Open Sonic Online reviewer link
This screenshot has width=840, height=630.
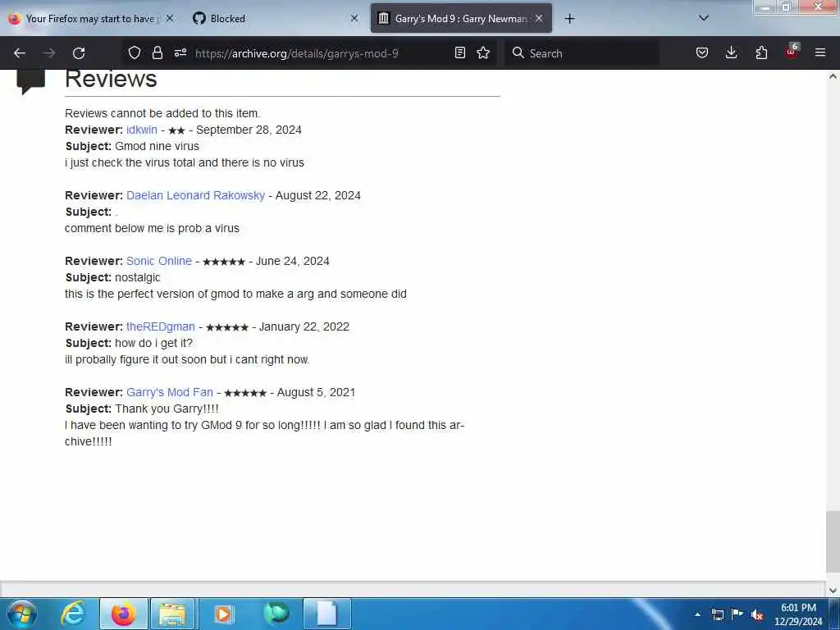coord(159,261)
